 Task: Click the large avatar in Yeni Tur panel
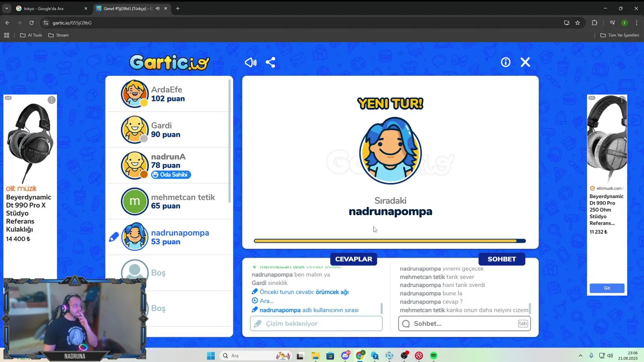pos(390,151)
